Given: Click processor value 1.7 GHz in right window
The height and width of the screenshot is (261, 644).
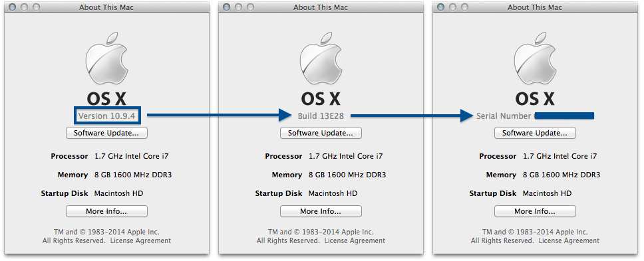Looking at the screenshot, I should tap(560, 156).
